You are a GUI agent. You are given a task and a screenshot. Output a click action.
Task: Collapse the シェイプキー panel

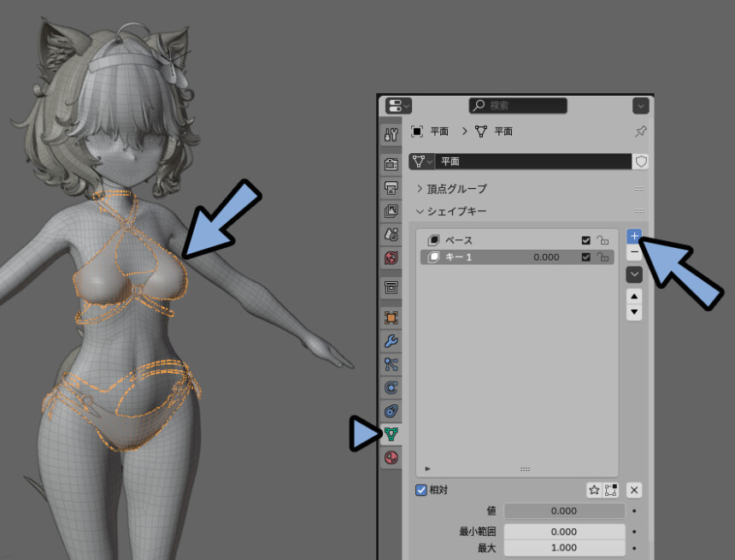point(452,211)
